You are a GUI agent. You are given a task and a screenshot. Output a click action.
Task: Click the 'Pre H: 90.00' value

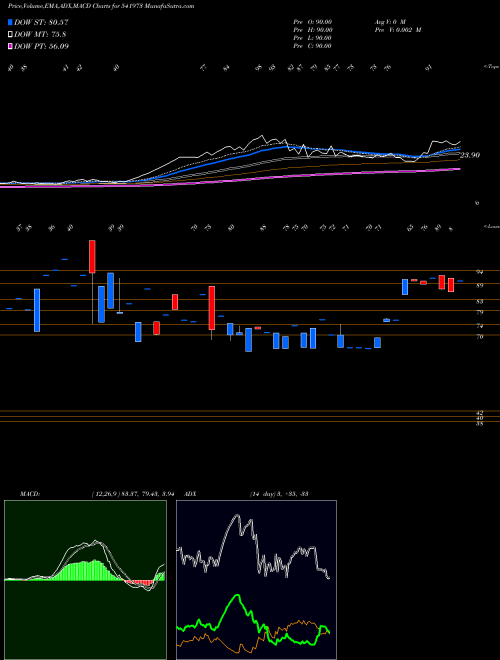pyautogui.click(x=313, y=30)
